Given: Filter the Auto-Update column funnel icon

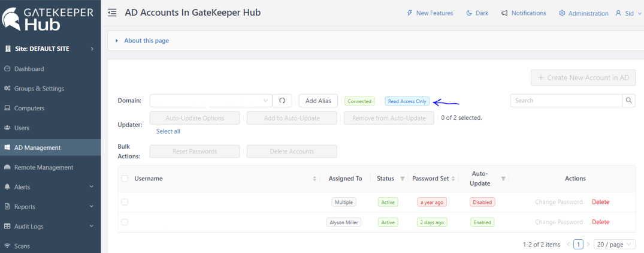Looking at the screenshot, I should (503, 179).
